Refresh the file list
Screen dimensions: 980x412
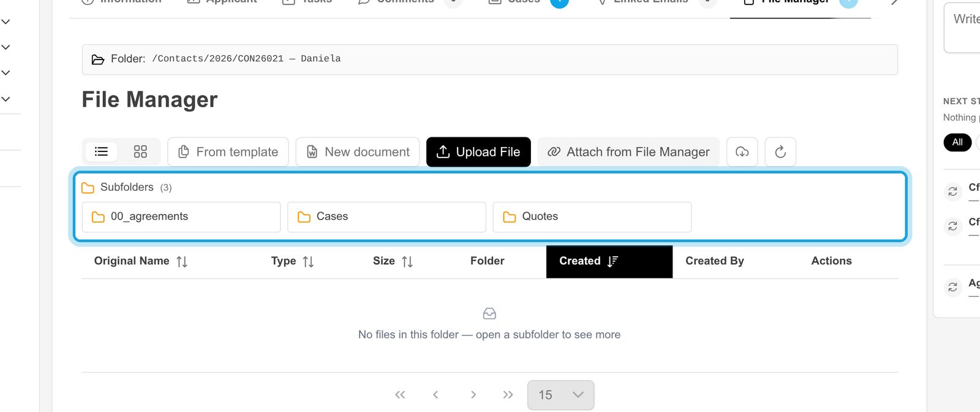pyautogui.click(x=780, y=152)
